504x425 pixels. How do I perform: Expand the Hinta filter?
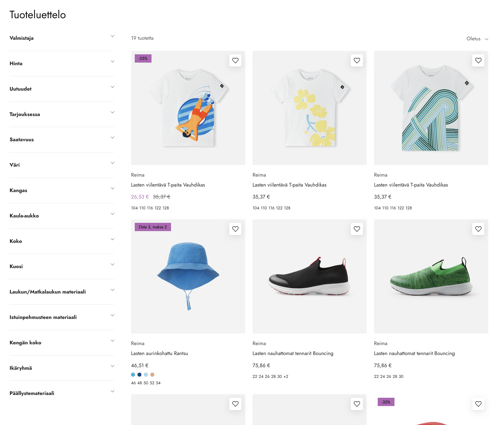click(62, 64)
